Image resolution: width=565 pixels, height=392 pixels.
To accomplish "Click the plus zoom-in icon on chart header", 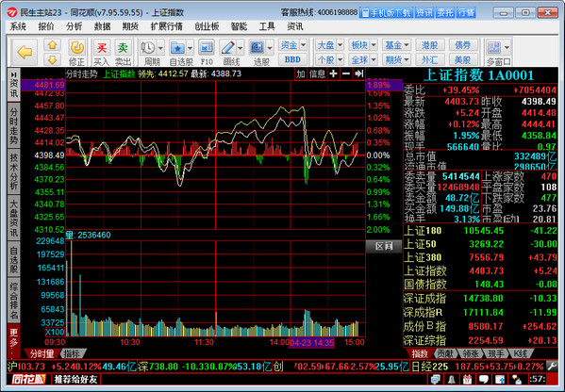I will click(x=333, y=73).
